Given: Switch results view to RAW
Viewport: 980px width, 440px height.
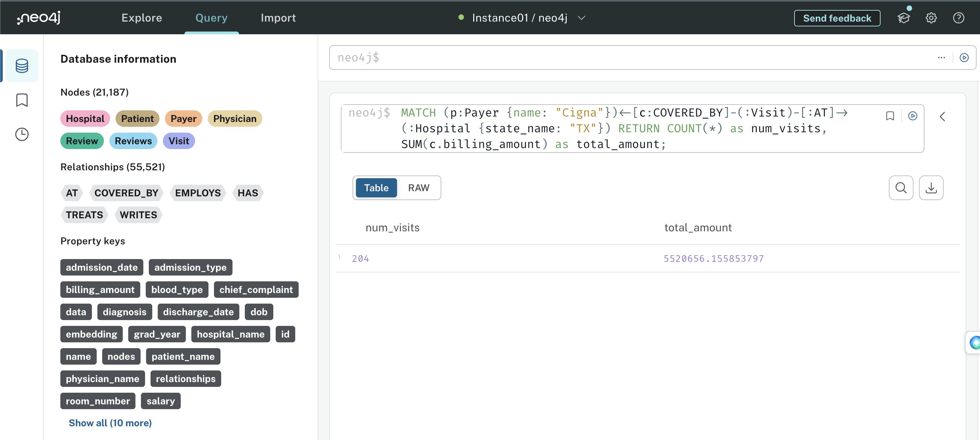Looking at the screenshot, I should tap(418, 188).
